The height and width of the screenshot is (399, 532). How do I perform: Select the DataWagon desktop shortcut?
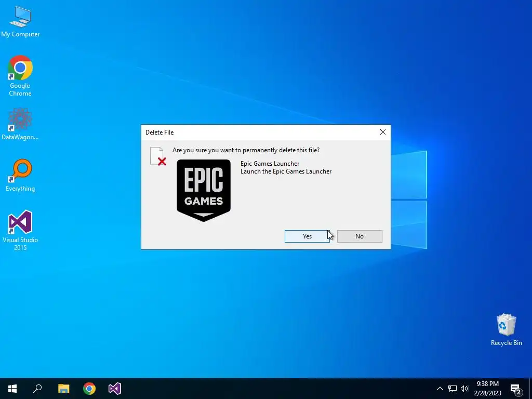[20, 124]
